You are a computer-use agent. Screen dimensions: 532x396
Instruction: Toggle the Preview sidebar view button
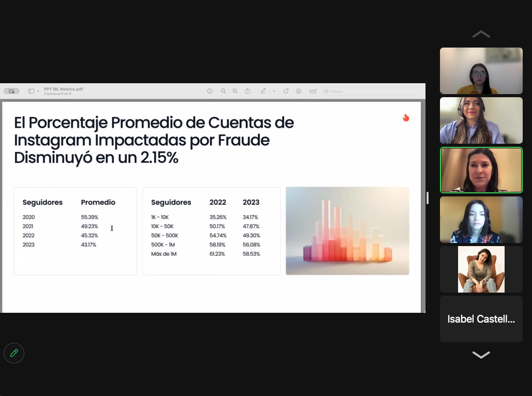point(31,91)
